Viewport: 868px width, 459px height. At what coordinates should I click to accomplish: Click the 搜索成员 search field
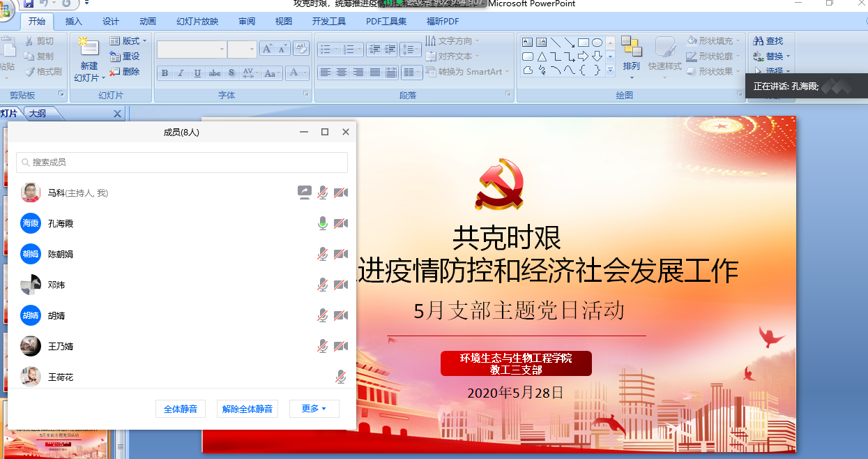pos(182,163)
